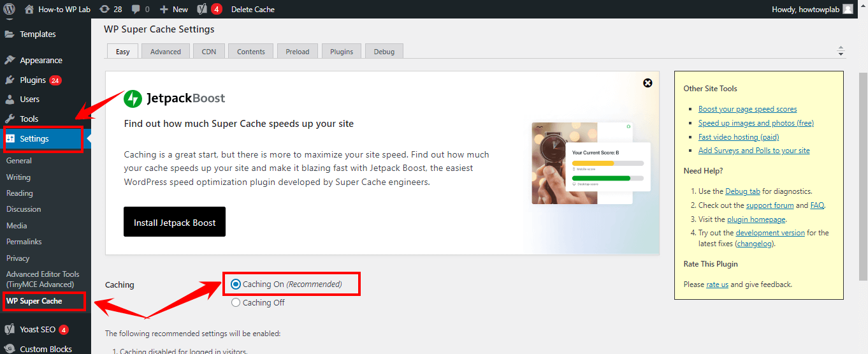Open Tools menu in sidebar

tap(29, 119)
